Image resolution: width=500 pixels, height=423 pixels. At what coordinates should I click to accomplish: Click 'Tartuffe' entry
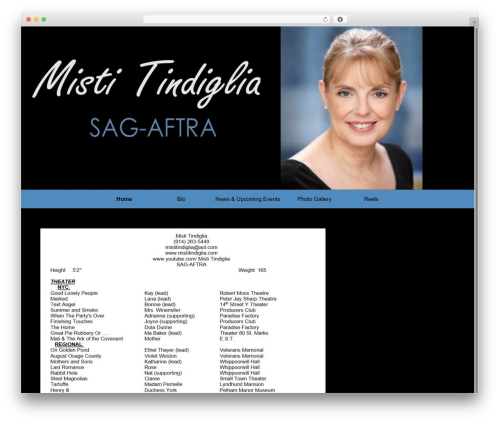[59, 384]
